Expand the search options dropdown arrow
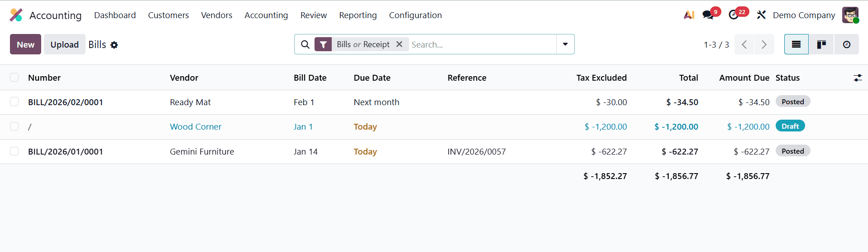This screenshot has height=252, width=868. (565, 44)
